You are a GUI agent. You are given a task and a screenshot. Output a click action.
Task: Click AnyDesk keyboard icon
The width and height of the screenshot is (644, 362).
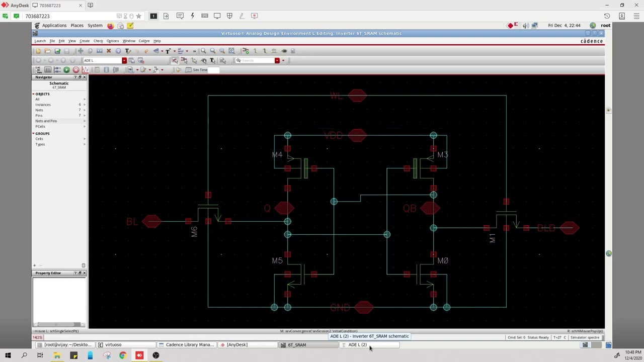pos(205,16)
